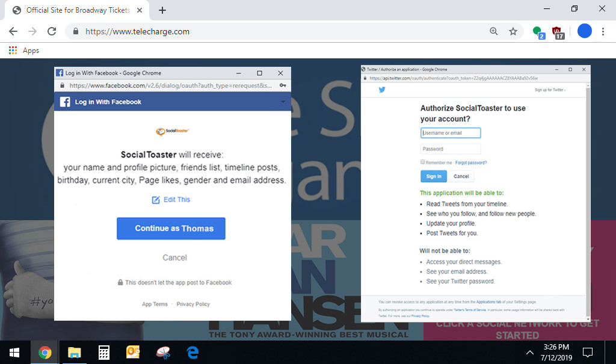
Task: Open the red shield extension with badge 17
Action: 558,32
